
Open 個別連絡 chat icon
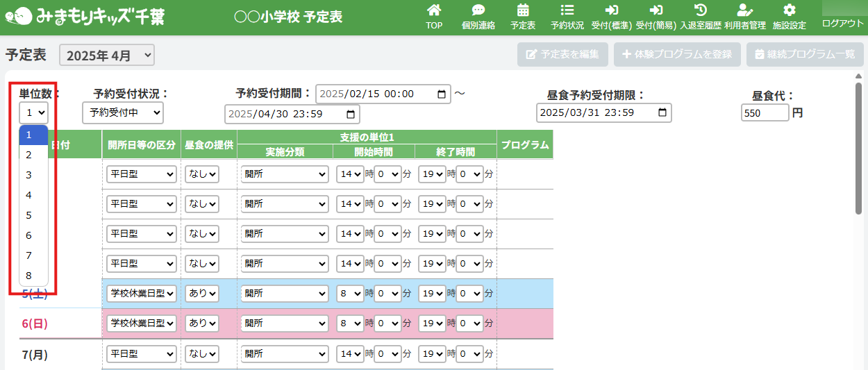click(478, 10)
